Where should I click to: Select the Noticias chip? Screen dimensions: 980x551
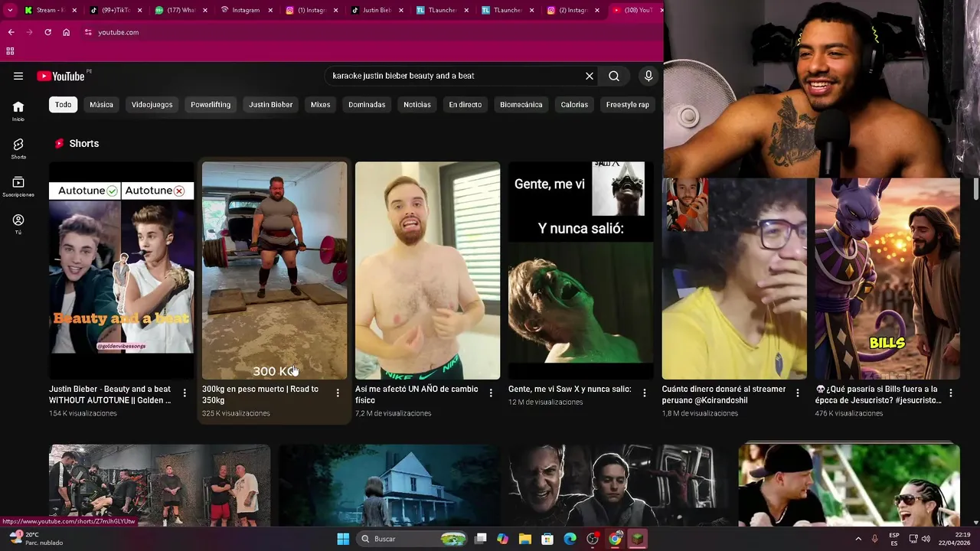(x=417, y=105)
